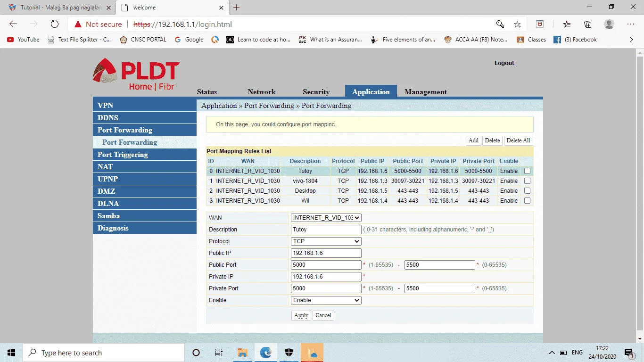Open the browser profile avatar
The image size is (644, 362).
coord(609,24)
